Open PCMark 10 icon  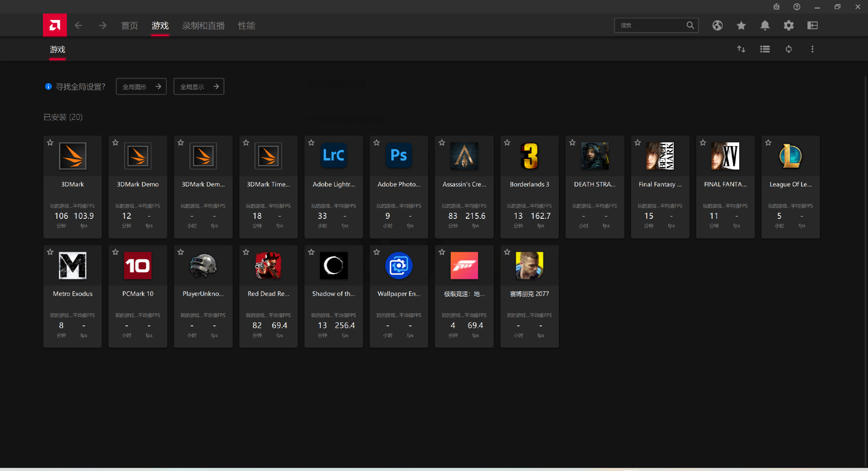point(138,265)
